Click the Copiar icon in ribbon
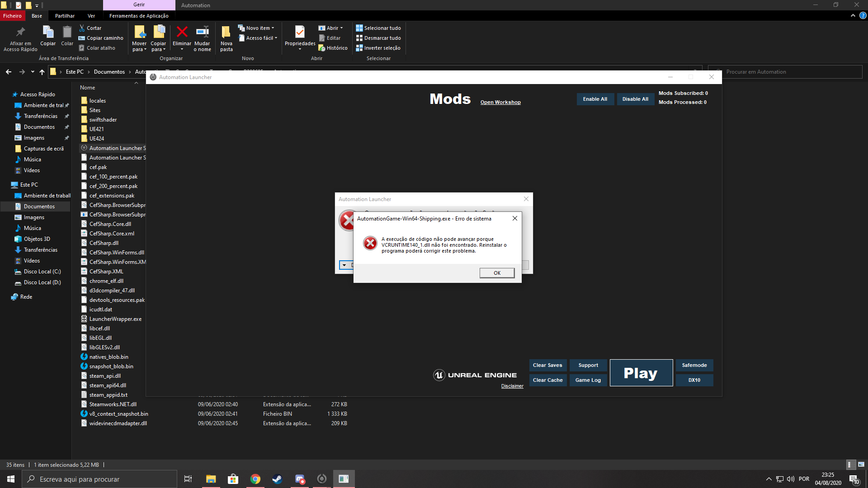The width and height of the screenshot is (868, 488). tap(48, 33)
